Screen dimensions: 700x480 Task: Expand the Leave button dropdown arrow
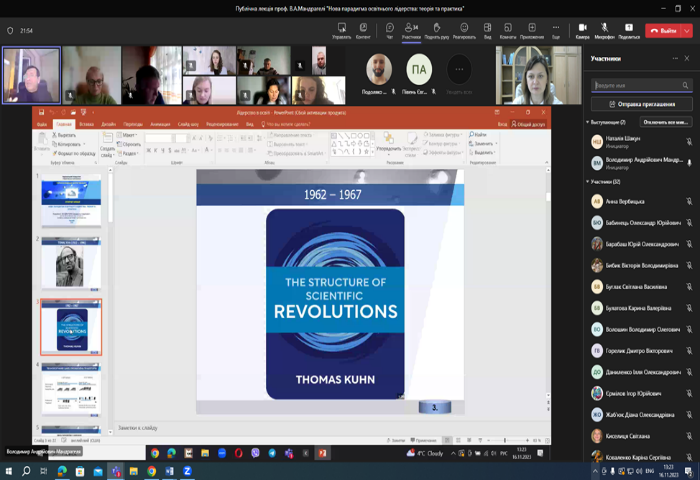pos(687,30)
